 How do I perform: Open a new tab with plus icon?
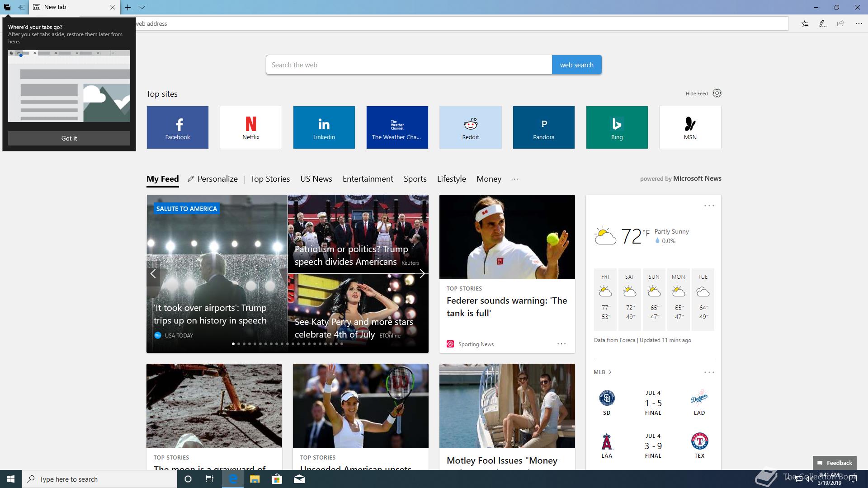(128, 7)
